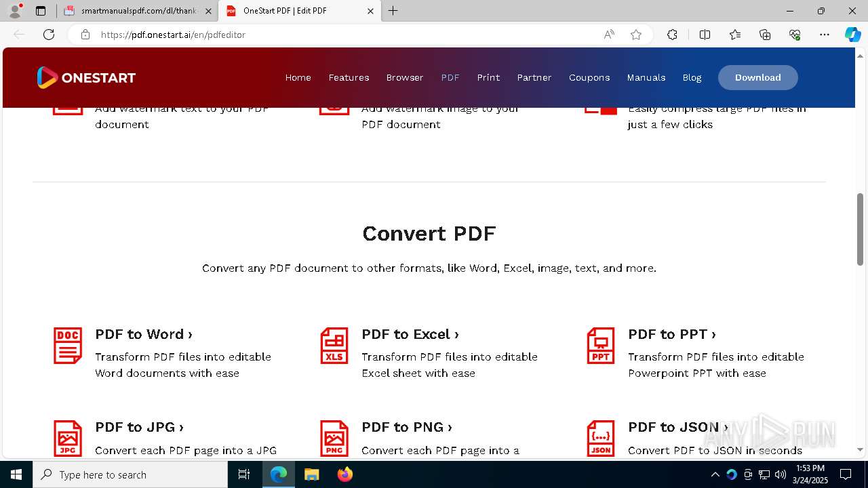This screenshot has width=868, height=488.
Task: Click the Edge icon on taskbar
Action: point(279,474)
